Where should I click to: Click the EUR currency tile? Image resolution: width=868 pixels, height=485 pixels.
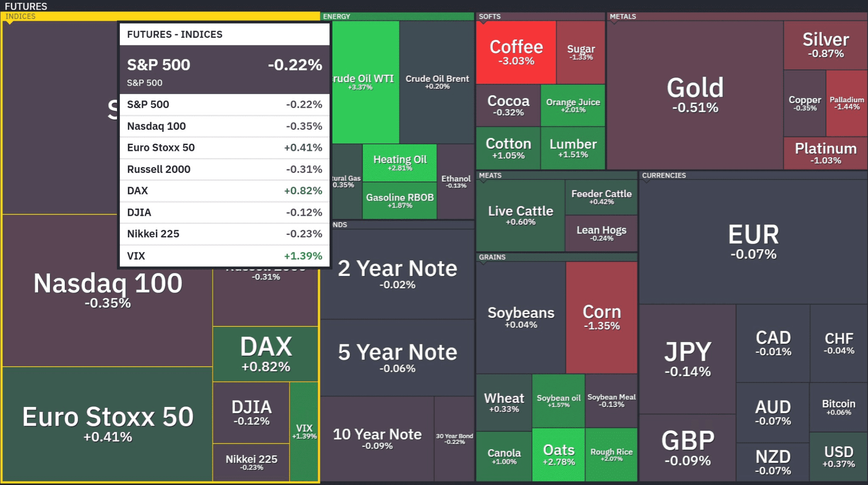pyautogui.click(x=753, y=242)
